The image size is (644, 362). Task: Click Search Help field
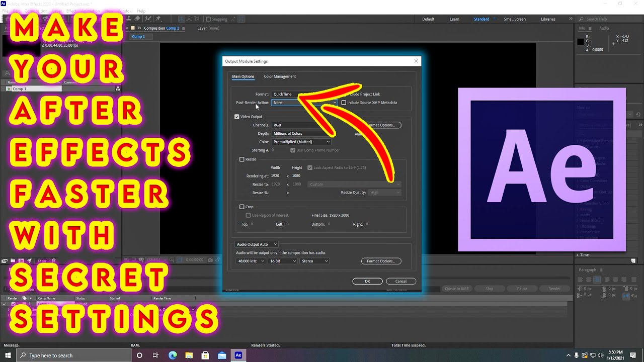click(x=610, y=19)
